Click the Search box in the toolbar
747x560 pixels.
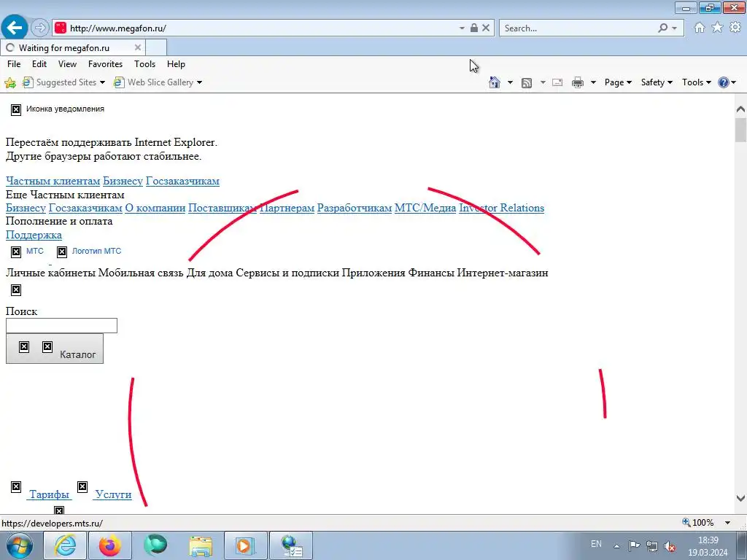578,28
